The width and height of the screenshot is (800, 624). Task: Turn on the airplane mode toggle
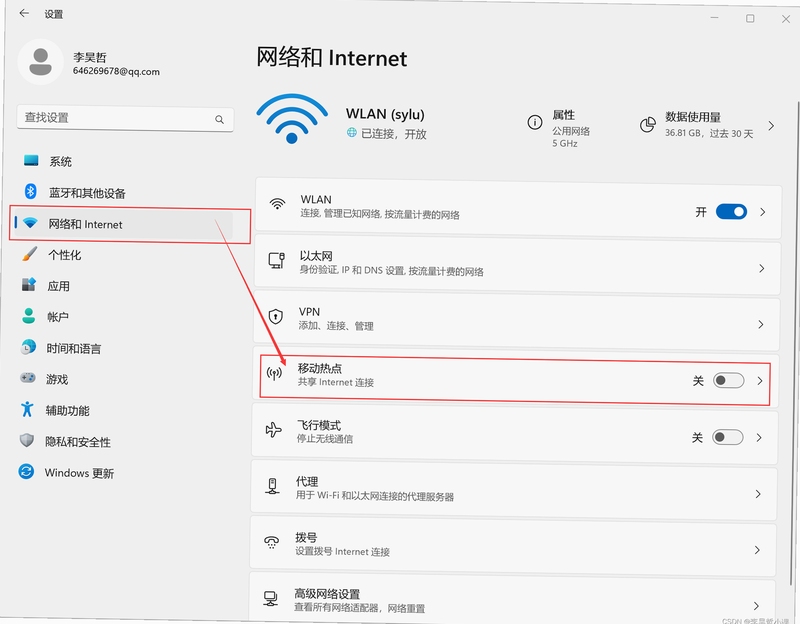click(x=728, y=437)
